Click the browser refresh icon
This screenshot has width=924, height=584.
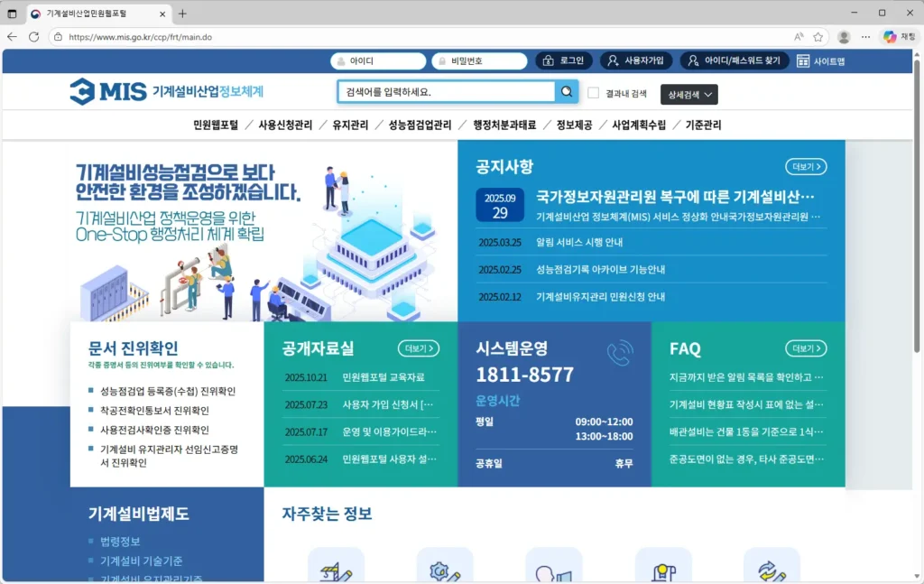click(x=33, y=37)
